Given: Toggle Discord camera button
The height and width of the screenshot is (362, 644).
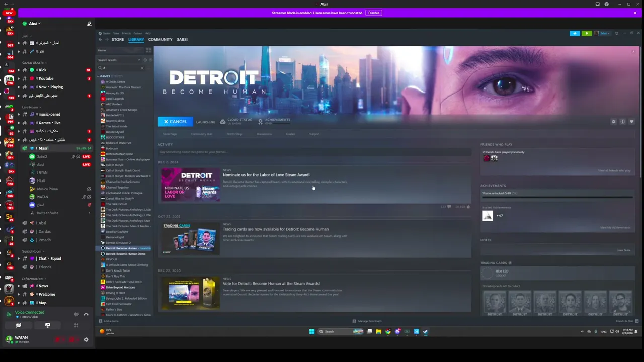Looking at the screenshot, I should 18,325.
